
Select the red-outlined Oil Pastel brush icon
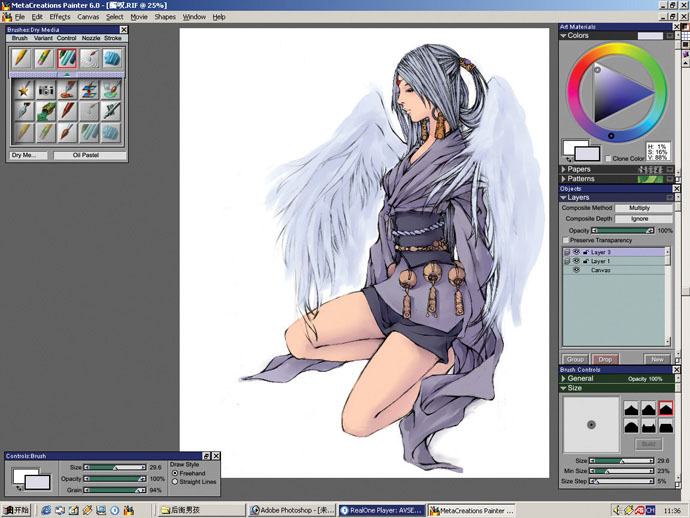tap(67, 58)
